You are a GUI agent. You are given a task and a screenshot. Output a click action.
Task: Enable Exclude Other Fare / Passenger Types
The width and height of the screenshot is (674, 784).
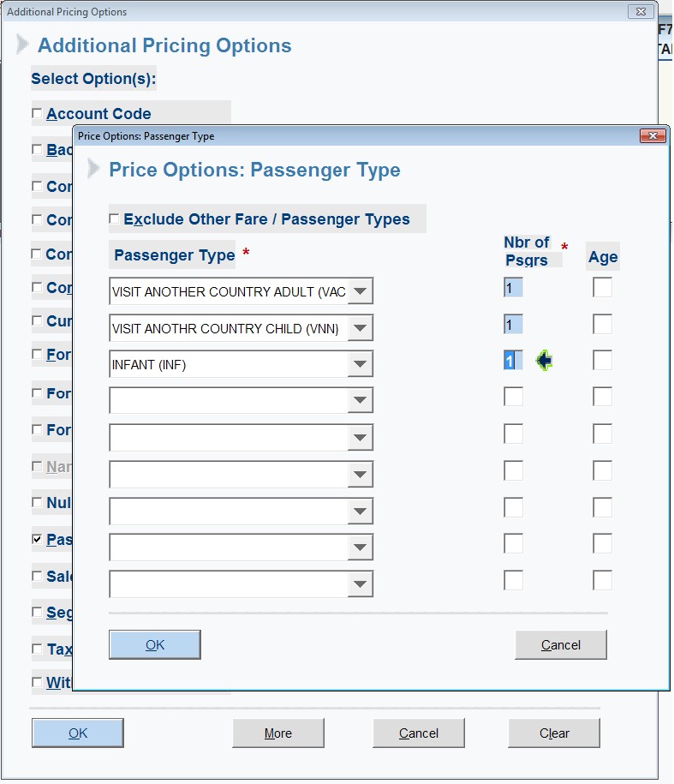(x=114, y=219)
